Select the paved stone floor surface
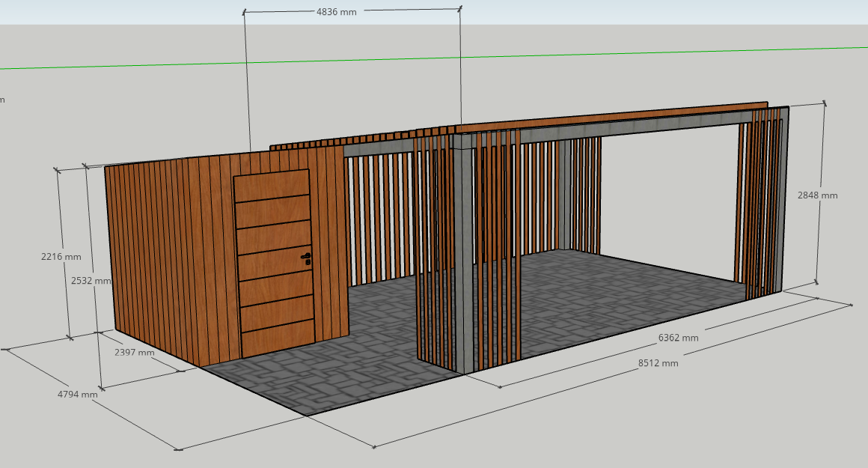Screen dimensions: 868x468 (x=599, y=300)
